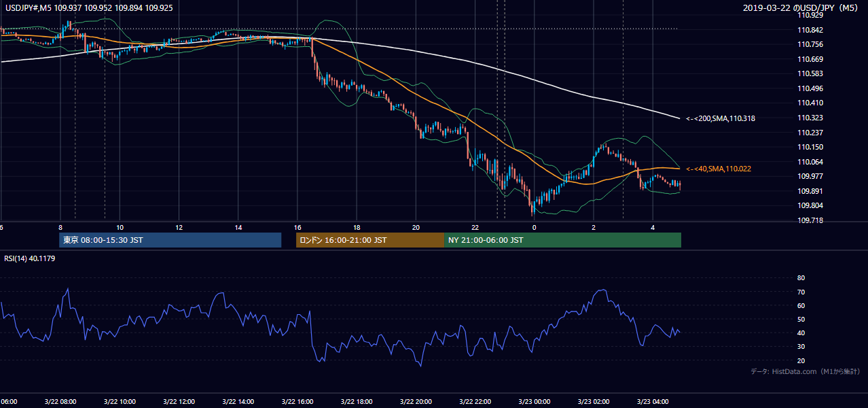Viewport: 868px width, 408px height.
Task: Click price axis value 110.323
Action: (x=810, y=118)
